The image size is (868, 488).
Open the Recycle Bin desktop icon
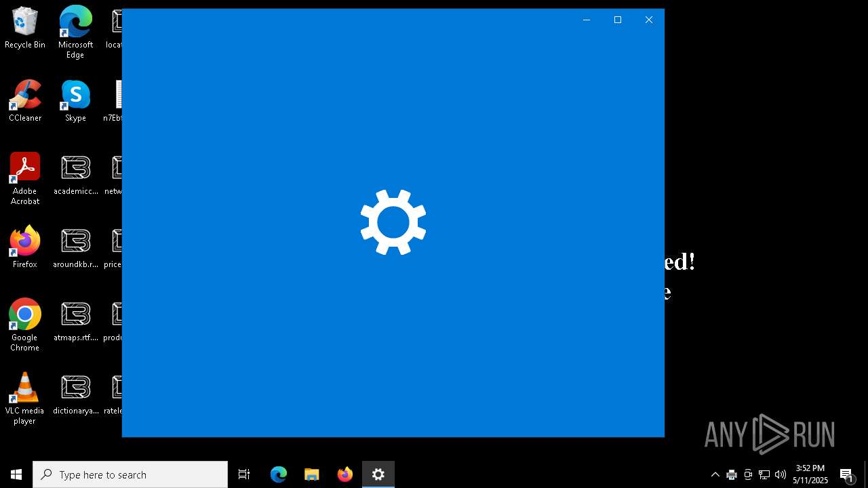pyautogui.click(x=25, y=28)
